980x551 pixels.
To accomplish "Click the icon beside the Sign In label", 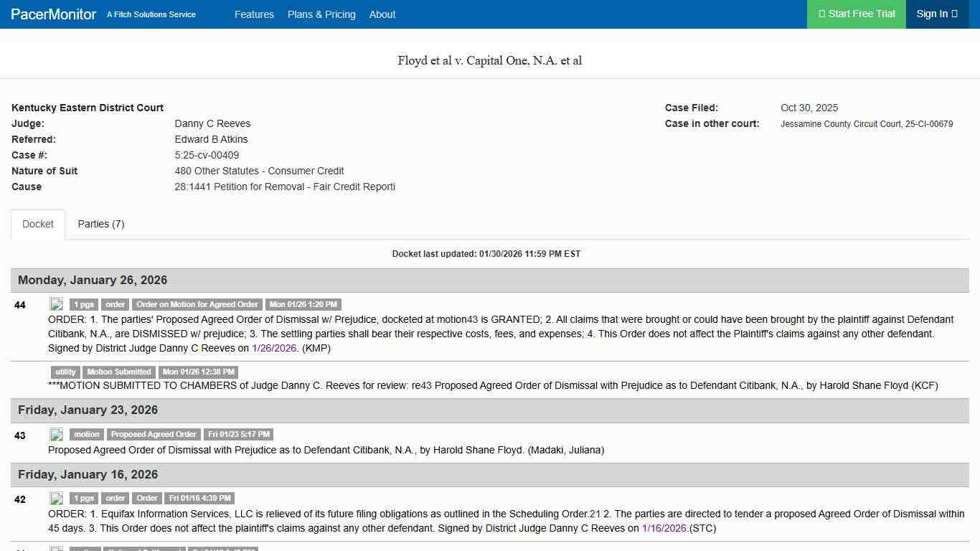I will click(x=954, y=14).
